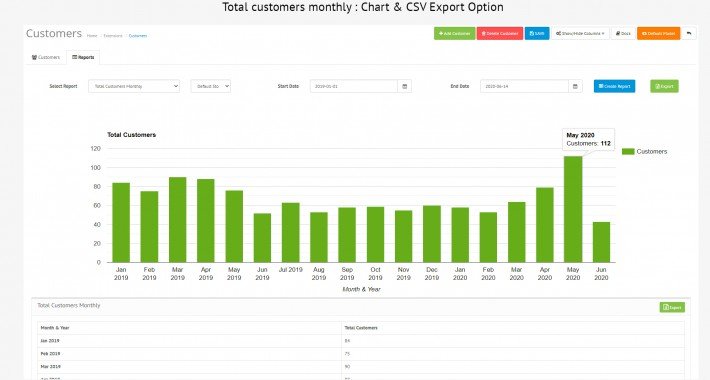Screen dimensions: 710x380
Task: Open the Show/Hide Columns dropdown
Action: point(580,34)
